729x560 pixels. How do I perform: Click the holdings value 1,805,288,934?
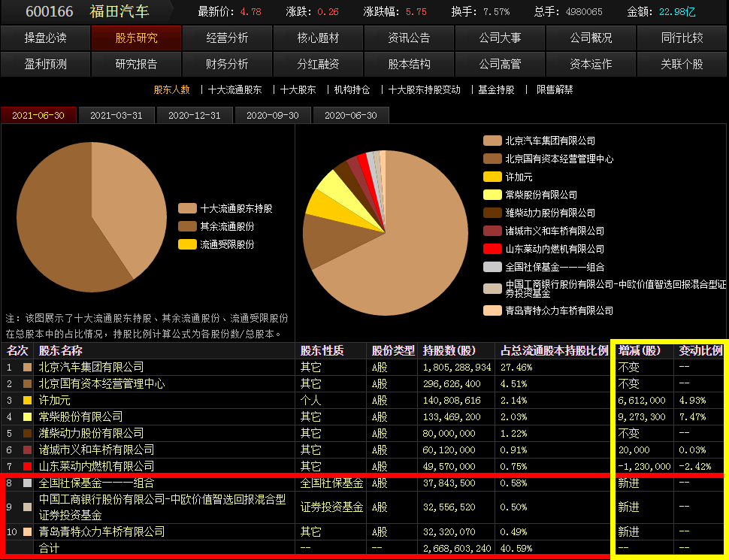pyautogui.click(x=457, y=368)
